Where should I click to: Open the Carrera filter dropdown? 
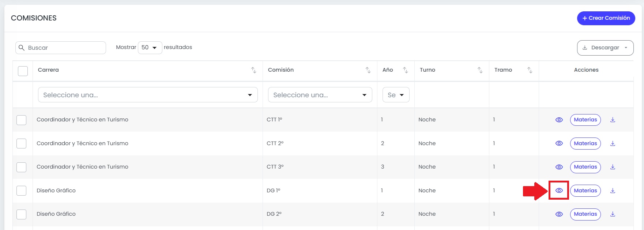tap(148, 95)
